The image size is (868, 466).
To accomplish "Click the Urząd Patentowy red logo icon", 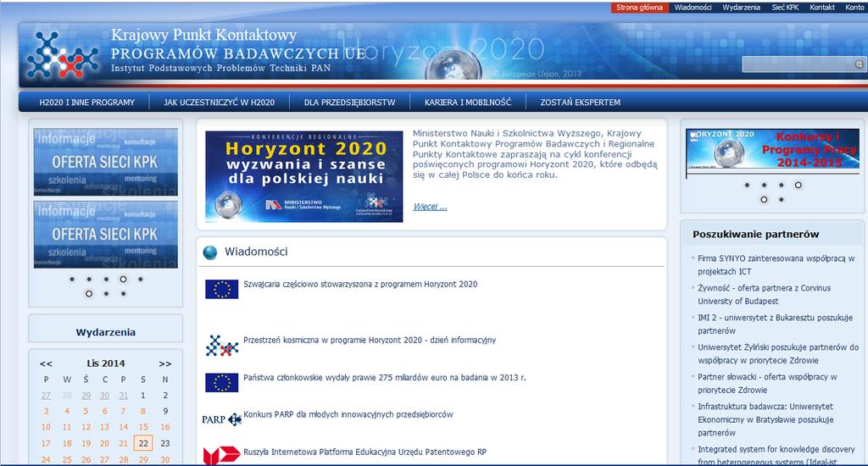I will tap(221, 456).
